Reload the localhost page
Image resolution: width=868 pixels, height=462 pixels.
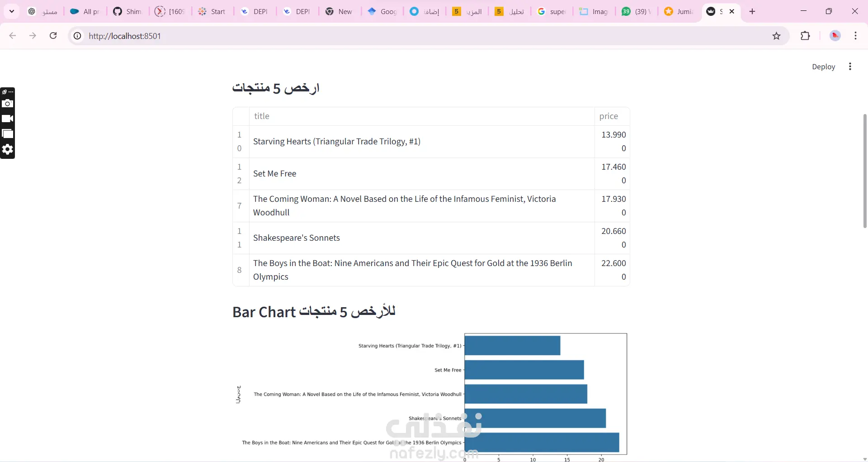tap(53, 36)
